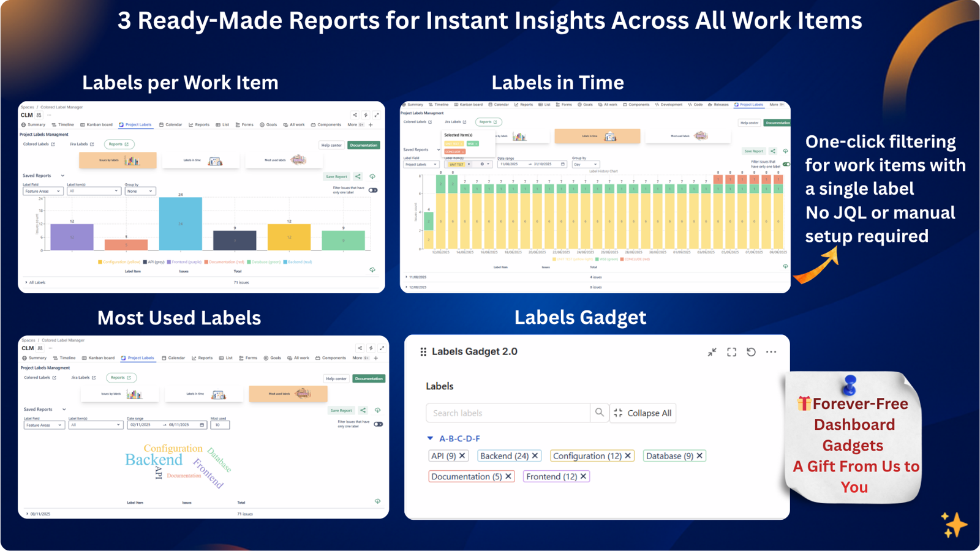Click the Timeline view icon

(x=53, y=124)
